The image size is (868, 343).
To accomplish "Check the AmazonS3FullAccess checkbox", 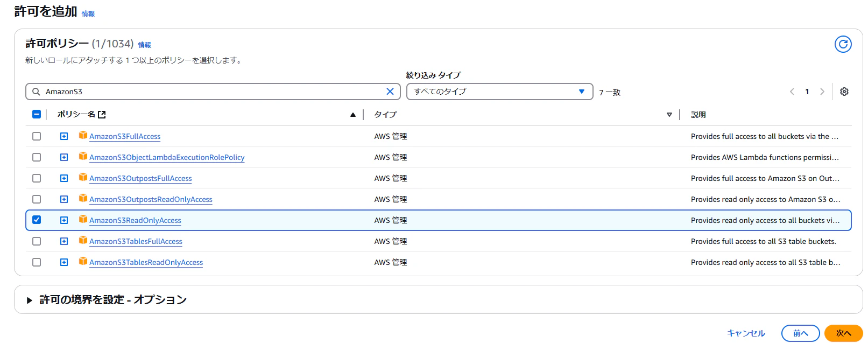I will pyautogui.click(x=37, y=136).
